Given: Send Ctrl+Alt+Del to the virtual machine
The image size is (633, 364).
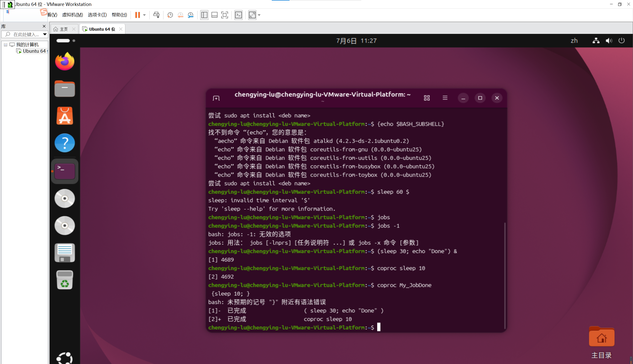Looking at the screenshot, I should click(157, 15).
